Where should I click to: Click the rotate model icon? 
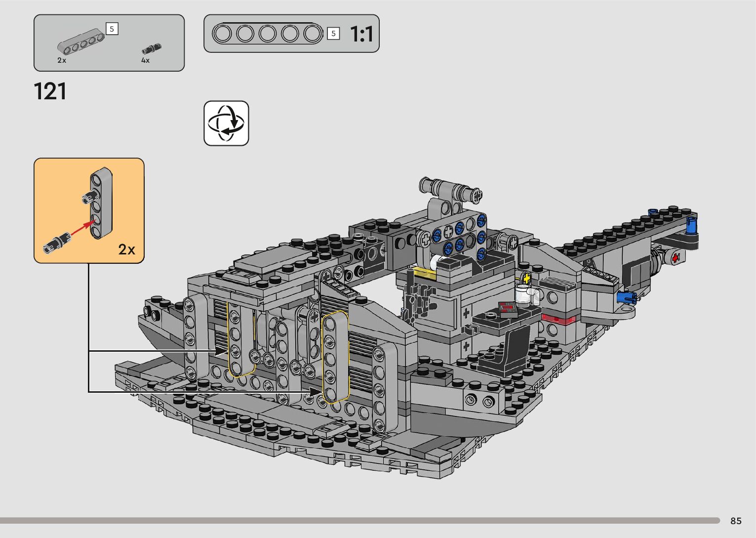point(226,124)
